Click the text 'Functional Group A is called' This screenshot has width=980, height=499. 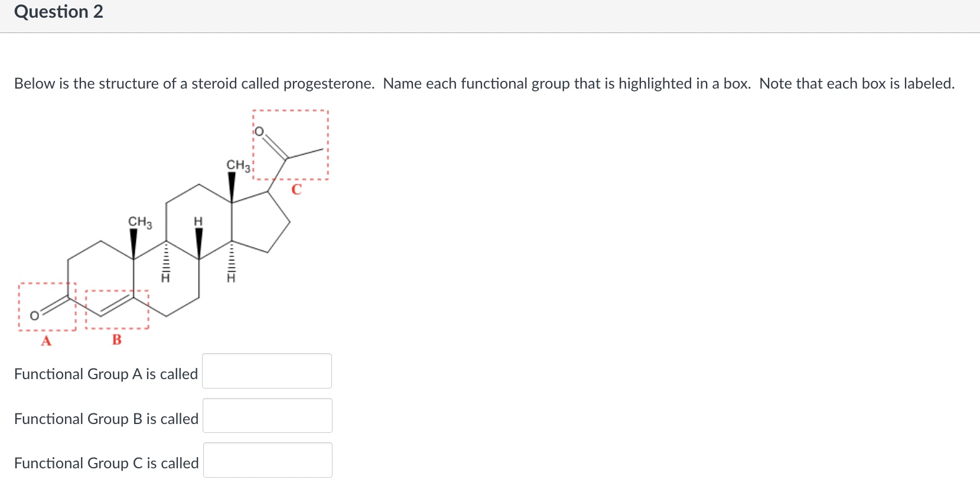pos(105,373)
